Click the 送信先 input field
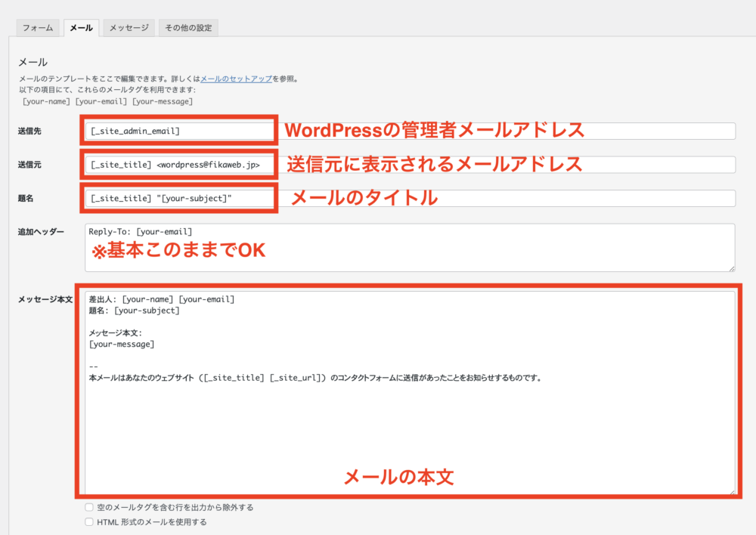This screenshot has height=535, width=756. click(x=410, y=131)
